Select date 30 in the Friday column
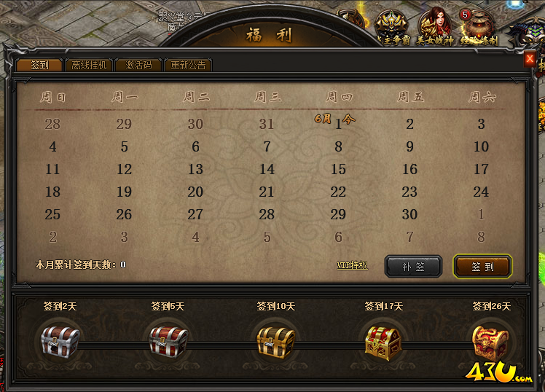545x392 pixels. [409, 214]
